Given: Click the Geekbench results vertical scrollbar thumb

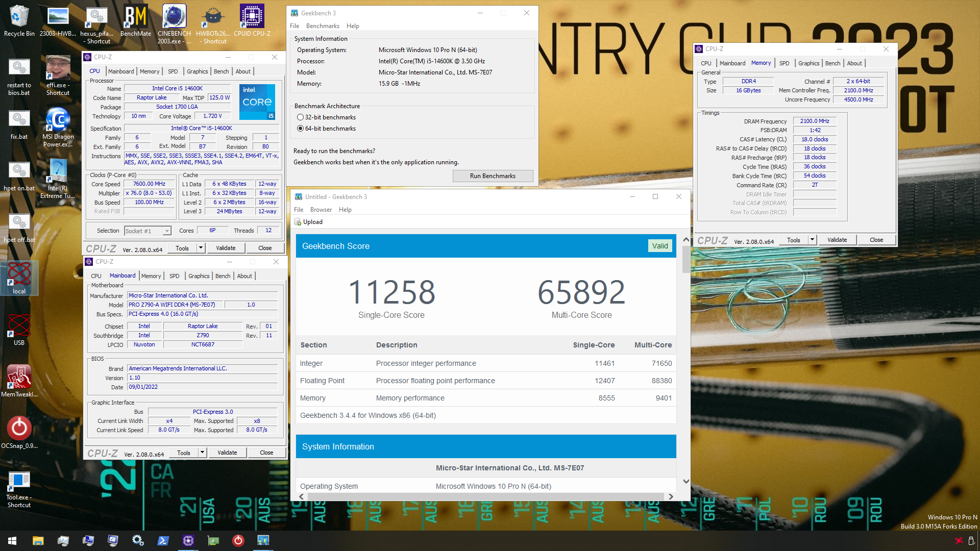Looking at the screenshot, I should coord(686,259).
